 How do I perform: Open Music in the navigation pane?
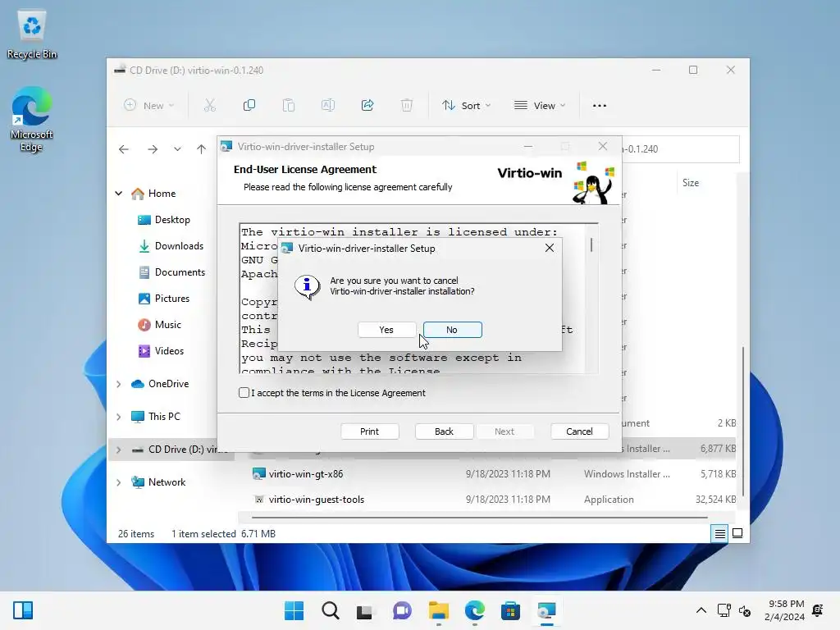(167, 325)
